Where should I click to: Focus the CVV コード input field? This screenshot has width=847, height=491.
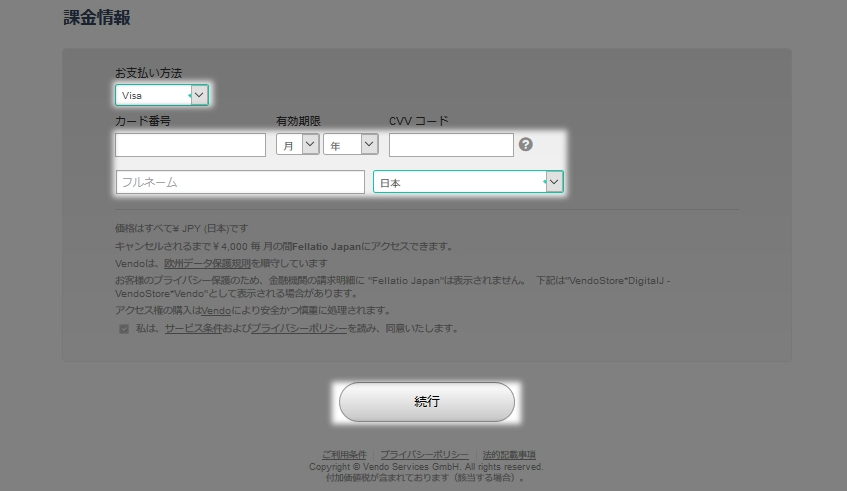[x=450, y=145]
